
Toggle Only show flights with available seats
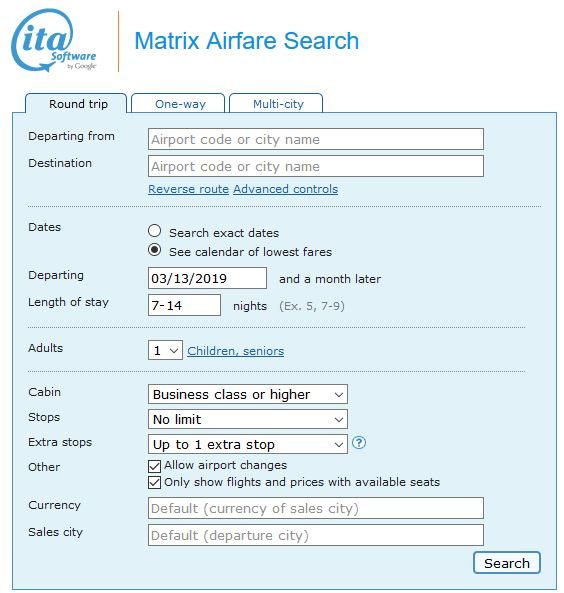point(154,483)
